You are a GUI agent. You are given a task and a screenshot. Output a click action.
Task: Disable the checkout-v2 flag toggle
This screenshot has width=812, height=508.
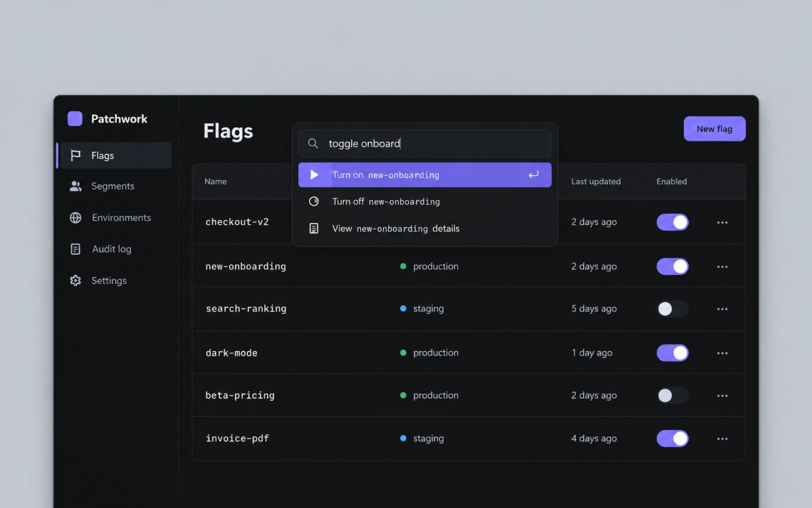point(672,222)
